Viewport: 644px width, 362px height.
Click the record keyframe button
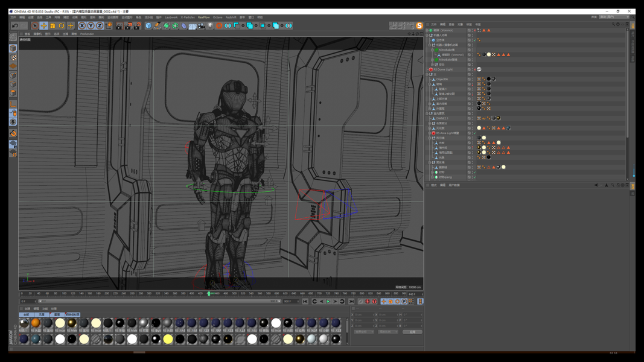[360, 301]
